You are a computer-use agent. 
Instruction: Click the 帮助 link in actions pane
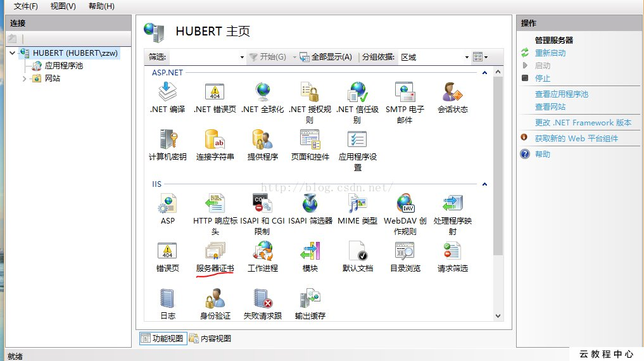click(542, 154)
